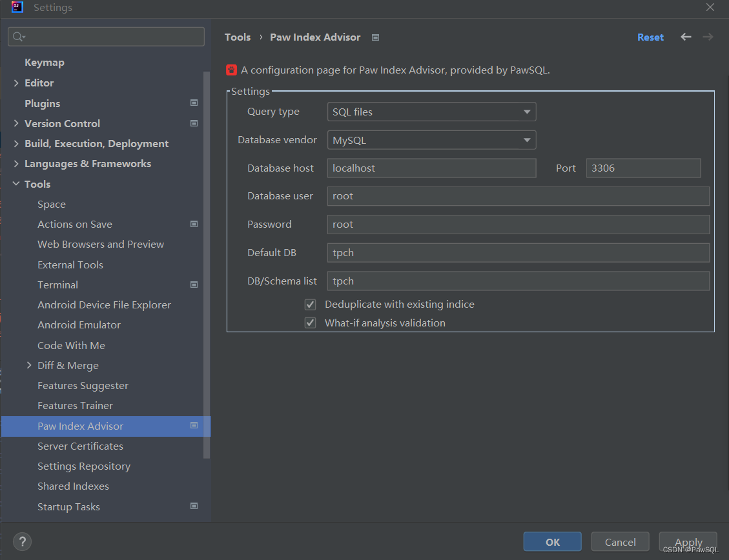
Task: Click the settings tree vertical scrollbar
Action: (207, 265)
